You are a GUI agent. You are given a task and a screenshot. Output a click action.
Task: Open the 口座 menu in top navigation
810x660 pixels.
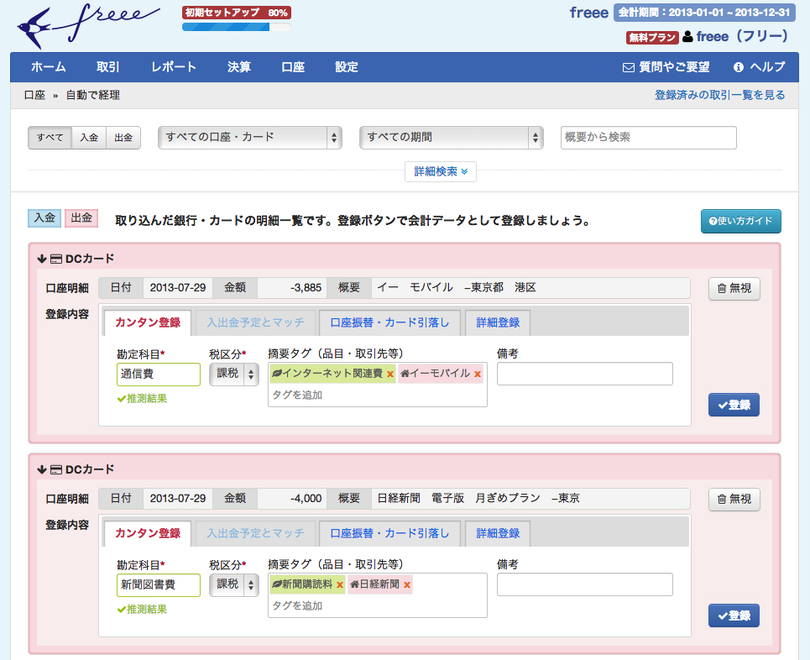point(293,67)
